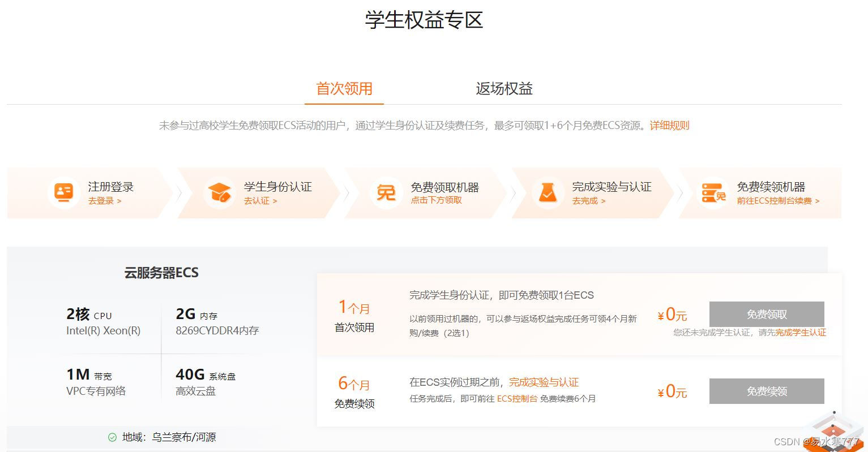Open the 详细规则 link
868x452 pixels.
(669, 126)
